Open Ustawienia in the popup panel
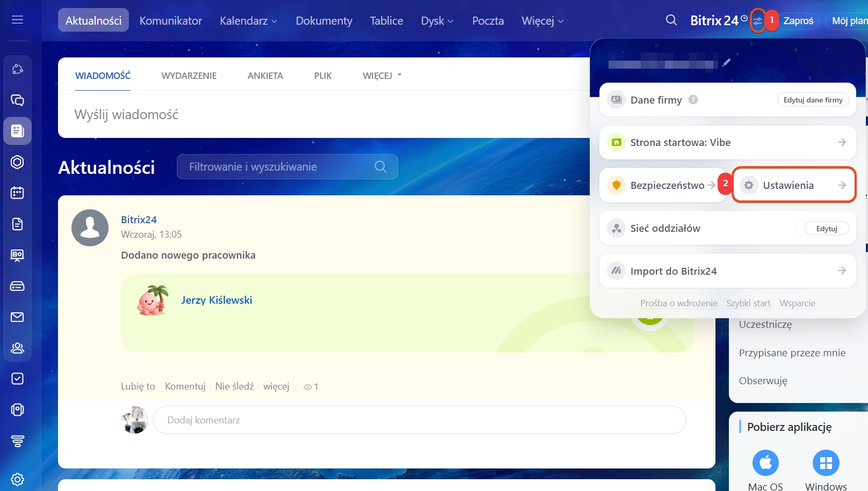Image resolution: width=868 pixels, height=491 pixels. [x=793, y=185]
